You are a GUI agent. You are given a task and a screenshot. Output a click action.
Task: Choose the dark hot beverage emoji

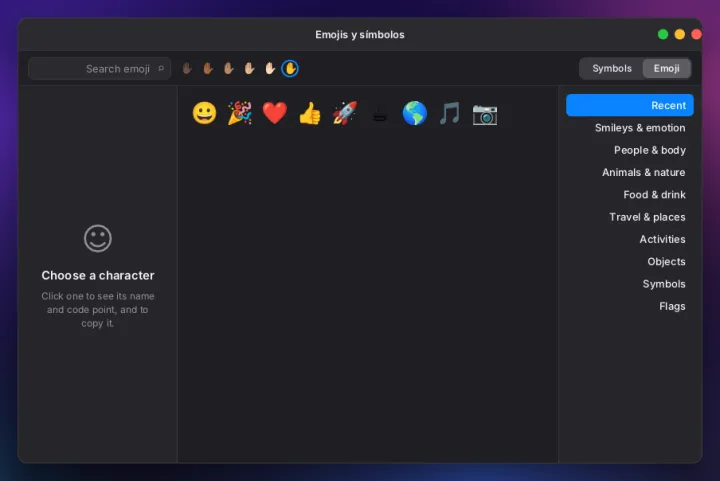point(380,115)
